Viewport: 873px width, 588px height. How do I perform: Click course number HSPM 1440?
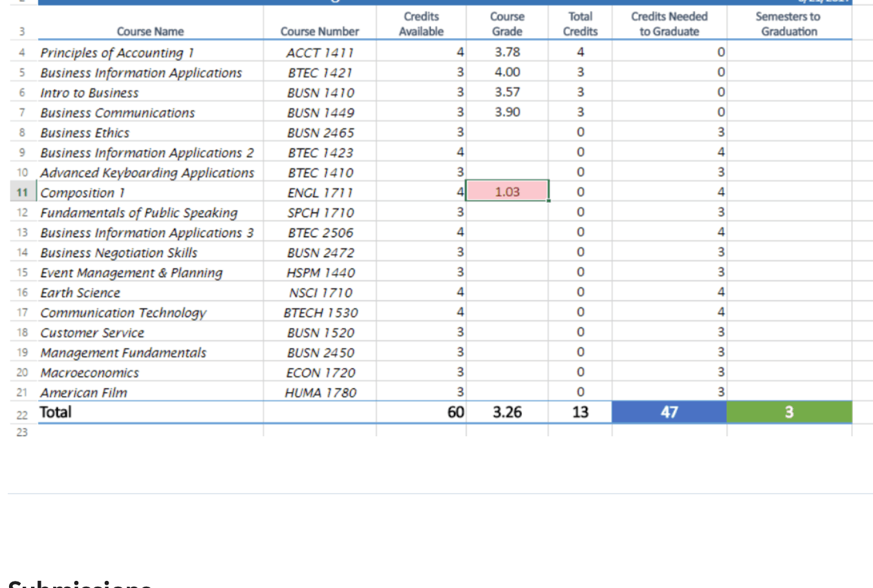(319, 272)
